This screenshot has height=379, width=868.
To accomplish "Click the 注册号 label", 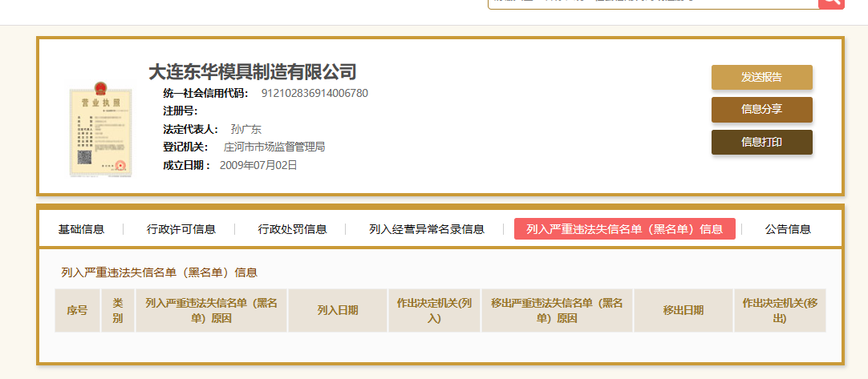I will click(180, 111).
